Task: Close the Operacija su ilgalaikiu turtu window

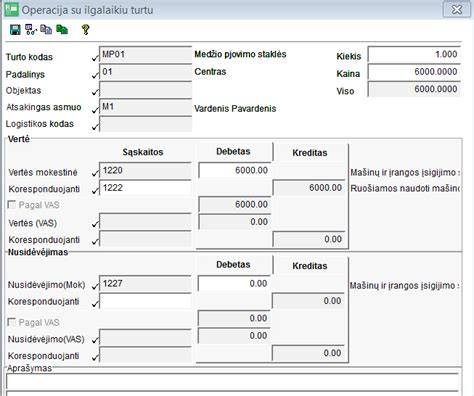Action: [457, 9]
